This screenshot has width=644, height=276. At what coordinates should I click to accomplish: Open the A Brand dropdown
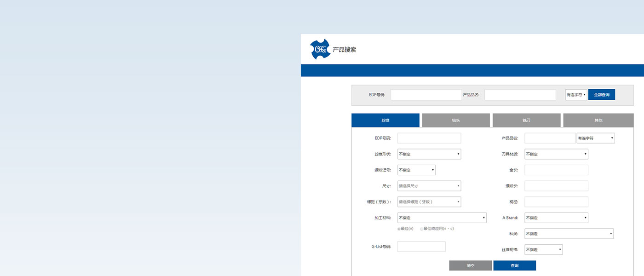(556, 217)
